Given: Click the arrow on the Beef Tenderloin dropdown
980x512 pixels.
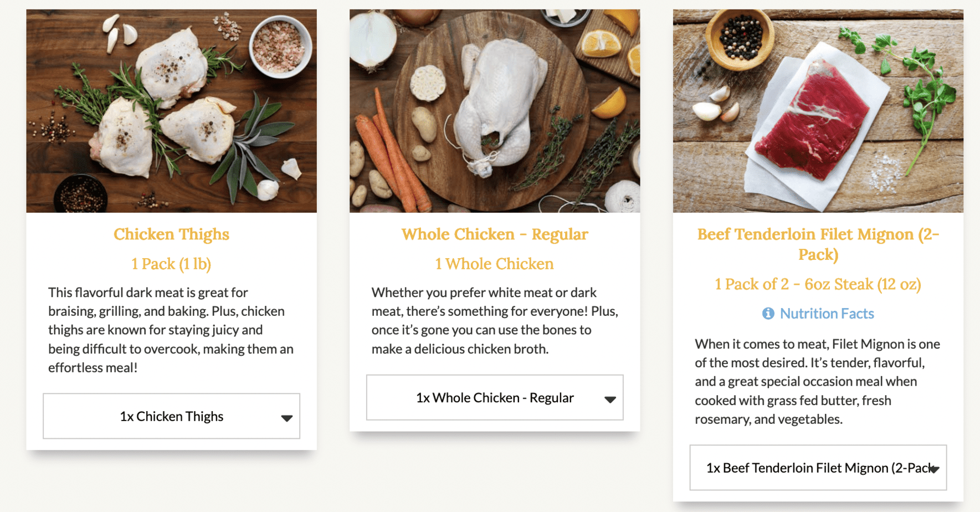Looking at the screenshot, I should pos(934,469).
